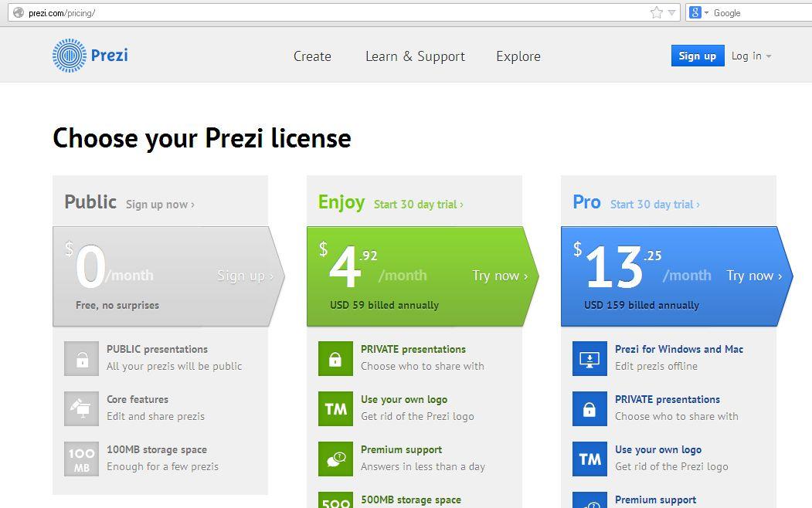This screenshot has height=508, width=812.
Task: Click 'All your prezis will be public' text
Action: click(x=174, y=366)
